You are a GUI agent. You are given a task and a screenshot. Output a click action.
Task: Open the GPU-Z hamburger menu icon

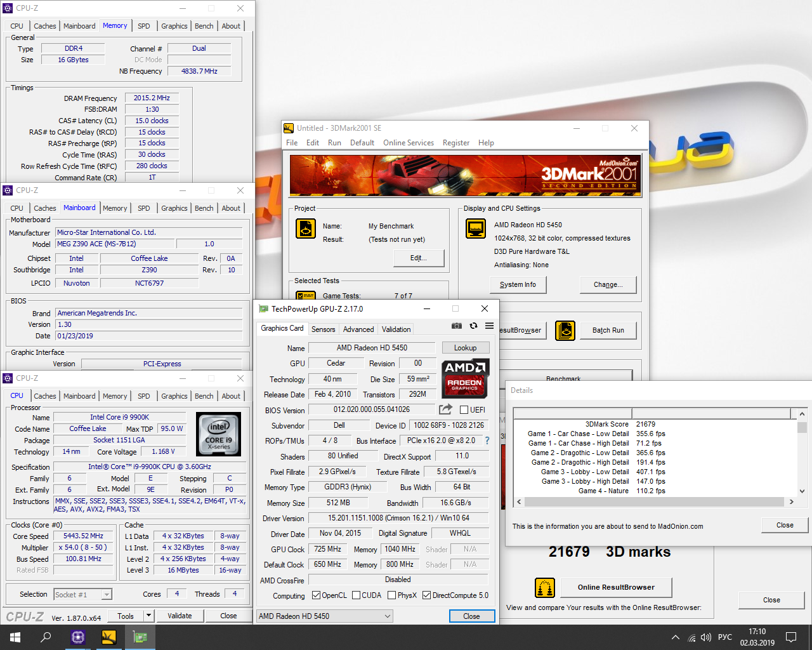489,326
